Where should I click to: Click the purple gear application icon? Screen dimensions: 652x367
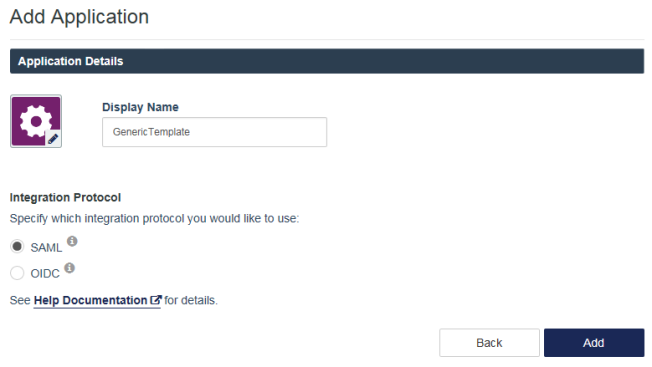[36, 121]
